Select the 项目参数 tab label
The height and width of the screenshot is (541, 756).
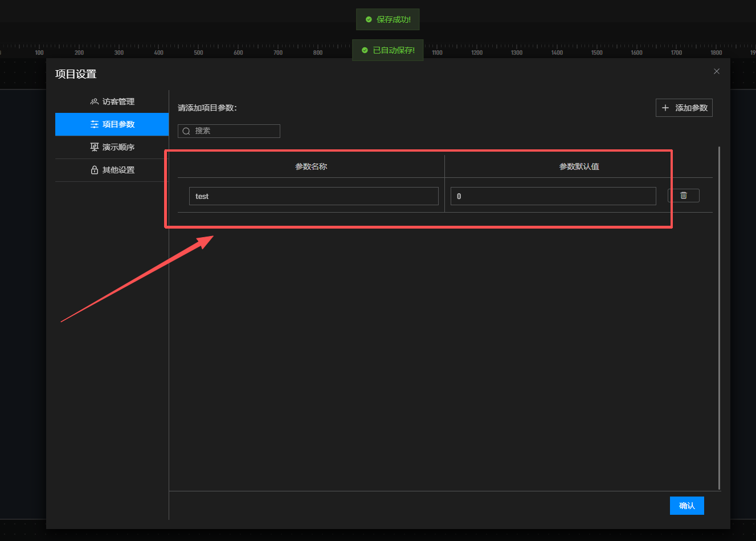coord(118,124)
